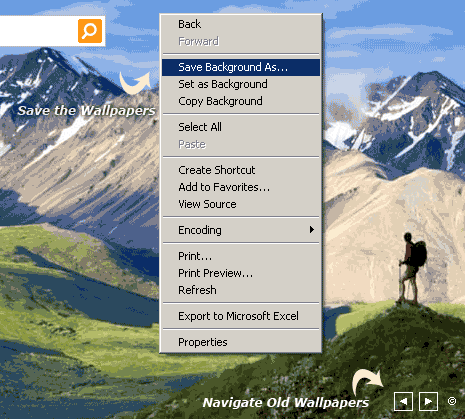465x419 pixels.
Task: Focus the white search input field
Action: (38, 31)
